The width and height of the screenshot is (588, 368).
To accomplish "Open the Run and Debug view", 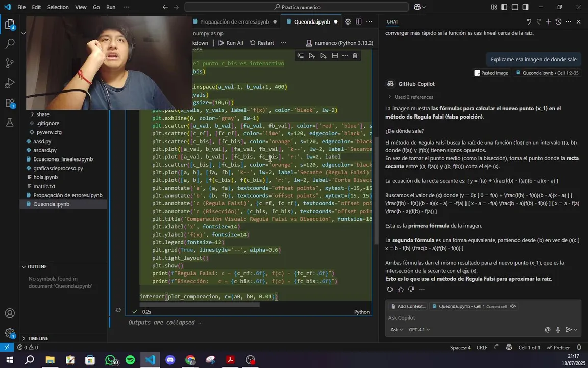I will tap(10, 83).
